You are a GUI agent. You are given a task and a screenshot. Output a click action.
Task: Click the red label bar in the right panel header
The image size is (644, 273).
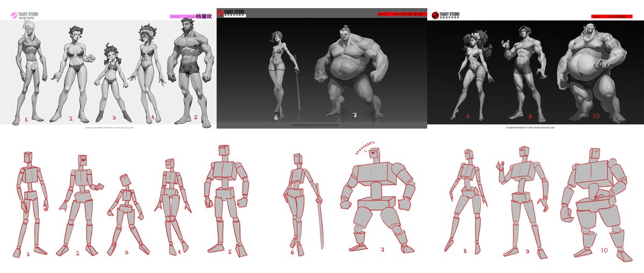point(611,17)
